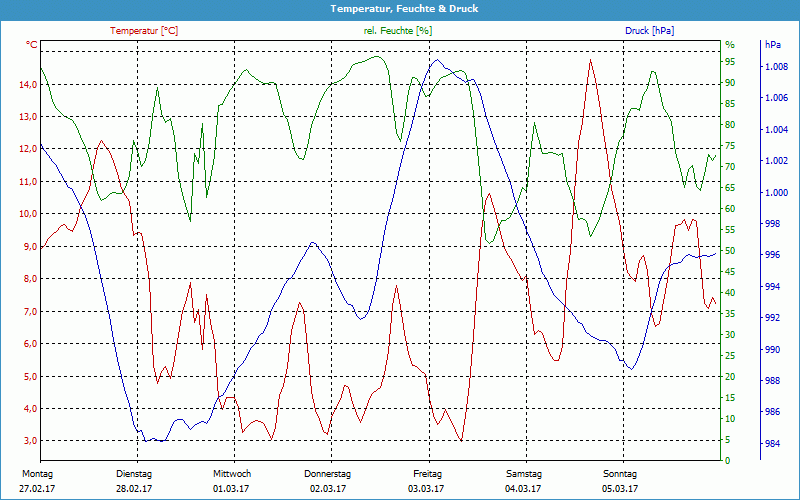Click the '10,0' temperature axis value
Screen dimensions: 800x500
(x=28, y=214)
